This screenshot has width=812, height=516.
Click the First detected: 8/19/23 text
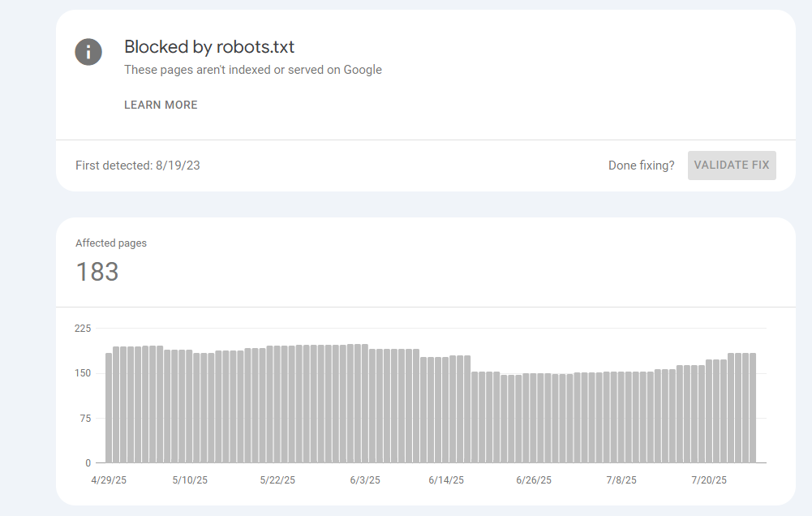(138, 166)
